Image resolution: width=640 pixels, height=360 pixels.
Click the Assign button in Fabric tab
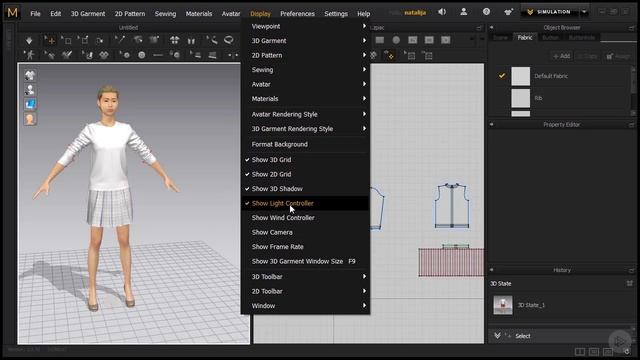pyautogui.click(x=618, y=56)
